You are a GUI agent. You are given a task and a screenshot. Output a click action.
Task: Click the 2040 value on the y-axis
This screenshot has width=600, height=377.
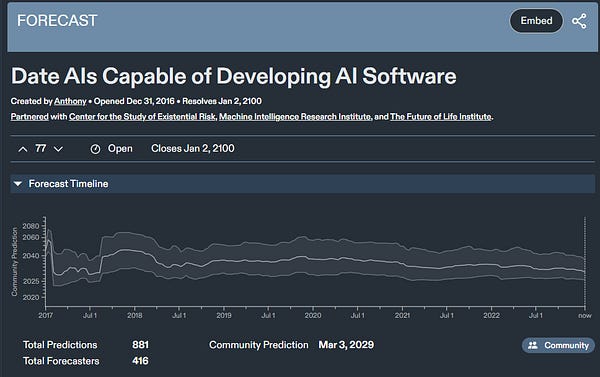click(x=31, y=256)
